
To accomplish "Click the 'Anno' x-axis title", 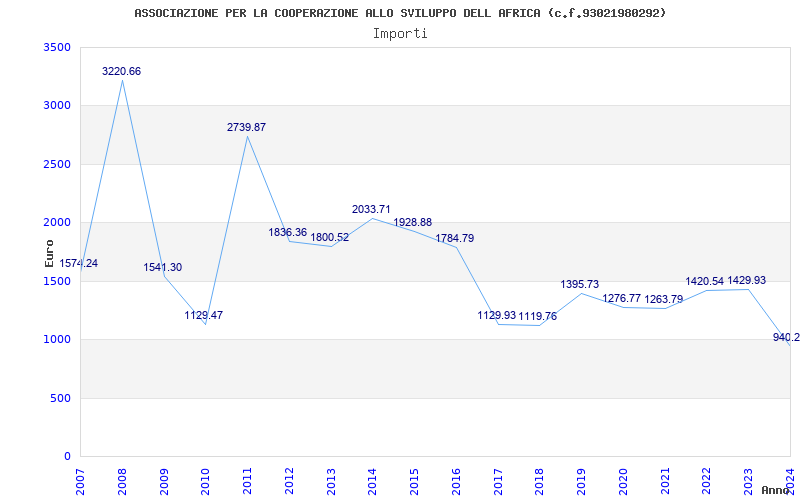I will pos(775,490).
